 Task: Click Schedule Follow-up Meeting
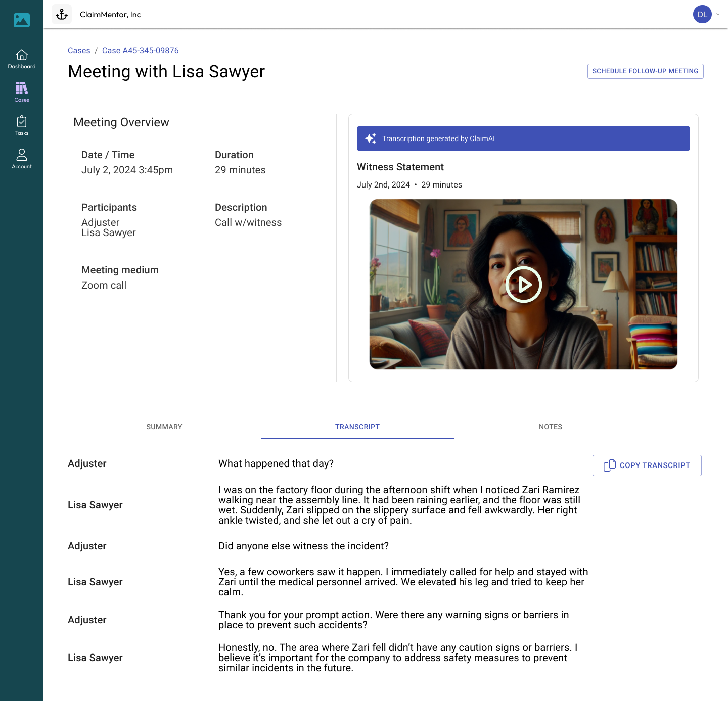point(645,71)
